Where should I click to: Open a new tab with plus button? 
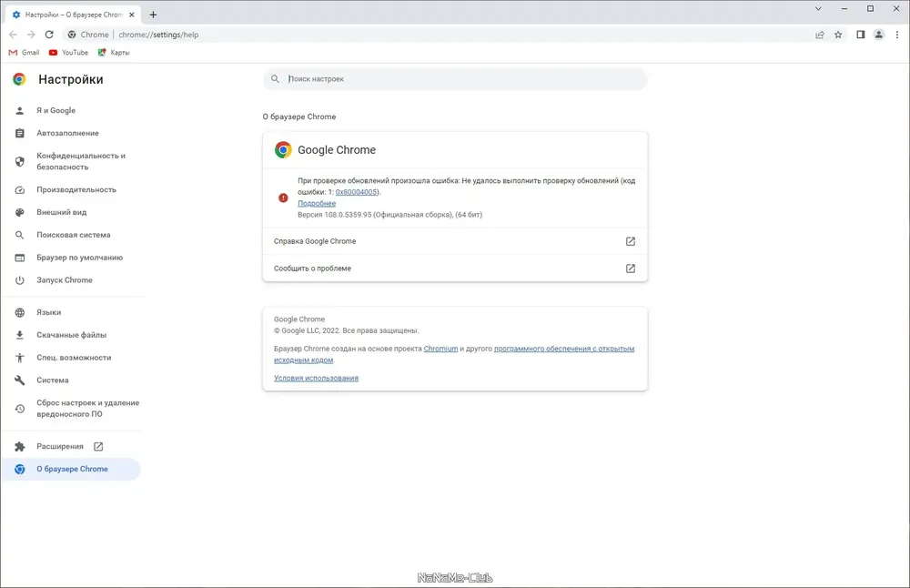tap(153, 15)
